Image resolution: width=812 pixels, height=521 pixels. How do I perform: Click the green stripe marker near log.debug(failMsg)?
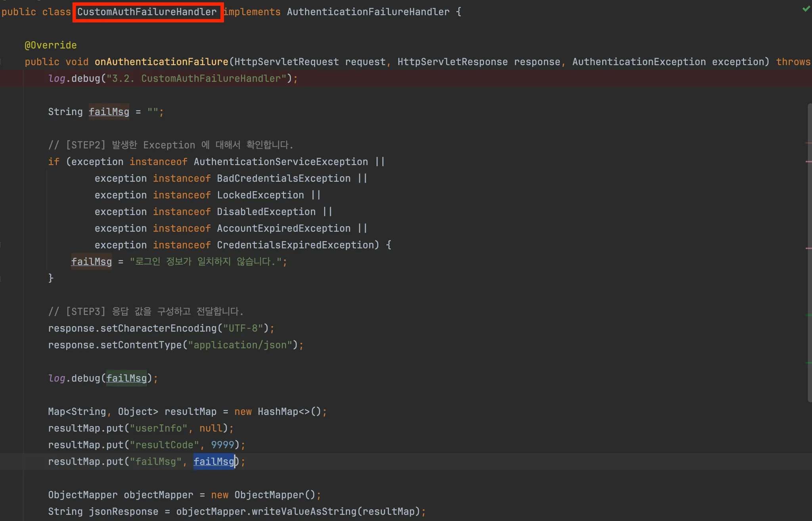coord(808,363)
